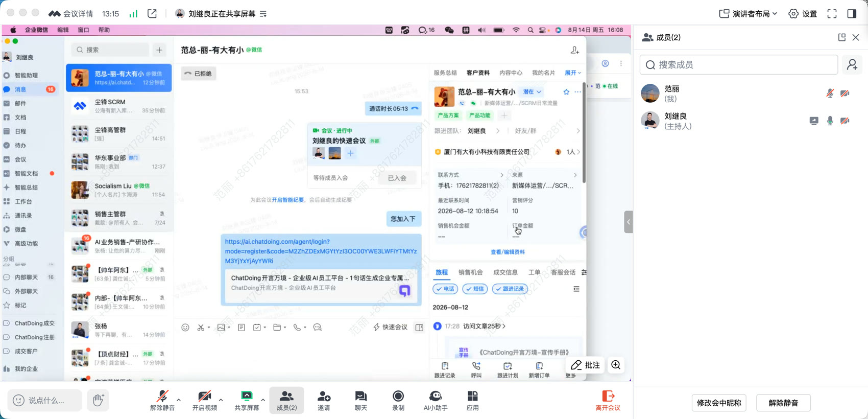Toggle 范丽's camera icon
Viewport: 868px width, 419px height.
845,93
